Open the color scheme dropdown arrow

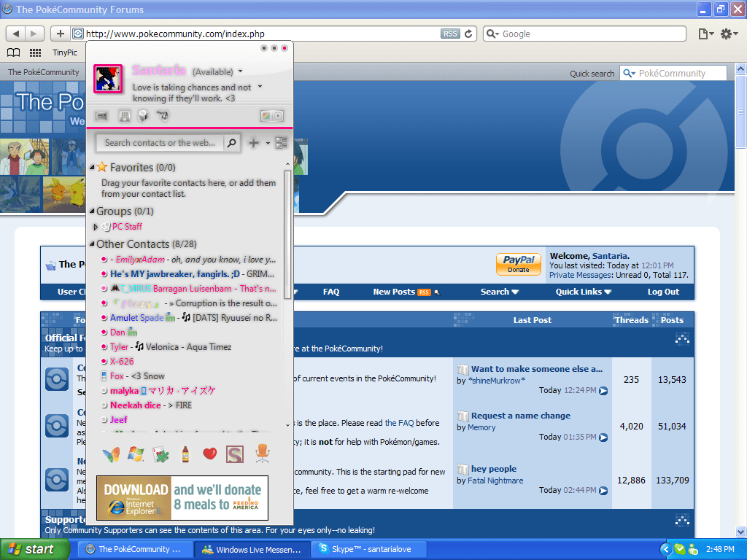278,116
